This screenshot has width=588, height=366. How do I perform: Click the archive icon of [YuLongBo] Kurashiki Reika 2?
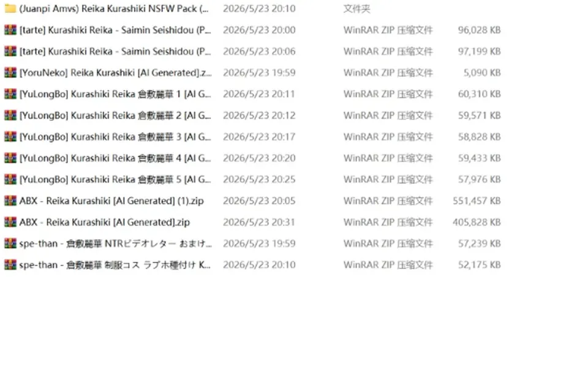[x=10, y=115]
